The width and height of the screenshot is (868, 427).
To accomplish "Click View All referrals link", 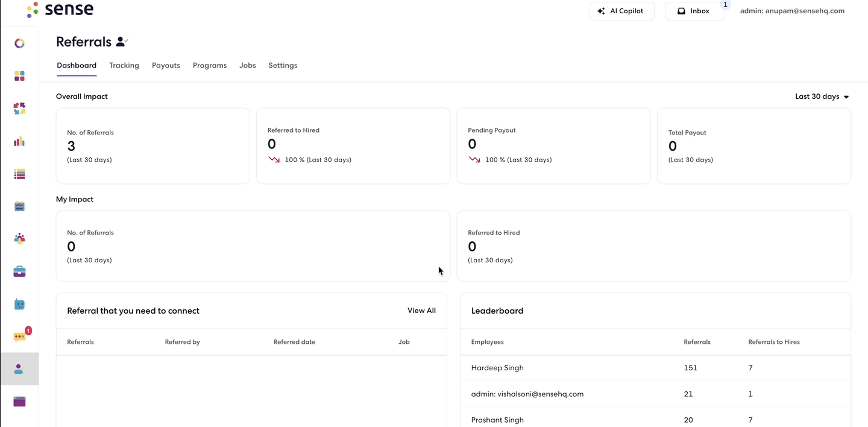I will click(x=421, y=311).
